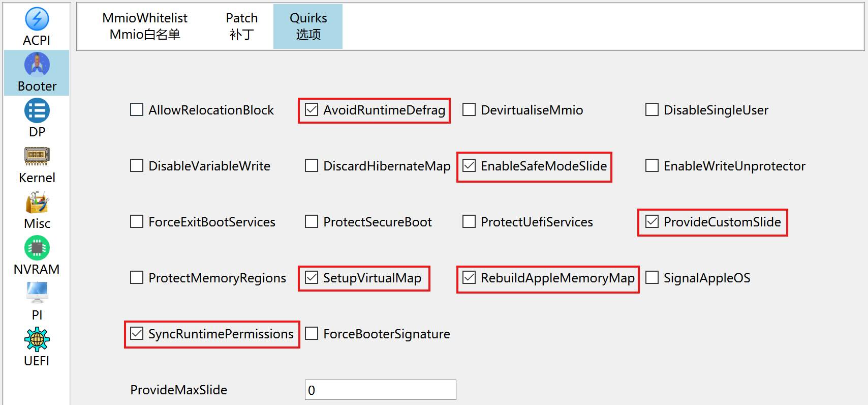Enable EnableWriteUnprotector checkbox

pos(652,166)
